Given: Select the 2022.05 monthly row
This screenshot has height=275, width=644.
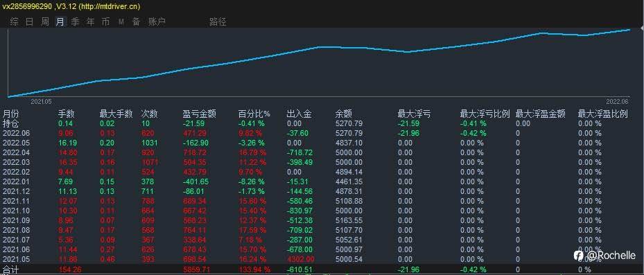Looking at the screenshot, I should point(322,143).
